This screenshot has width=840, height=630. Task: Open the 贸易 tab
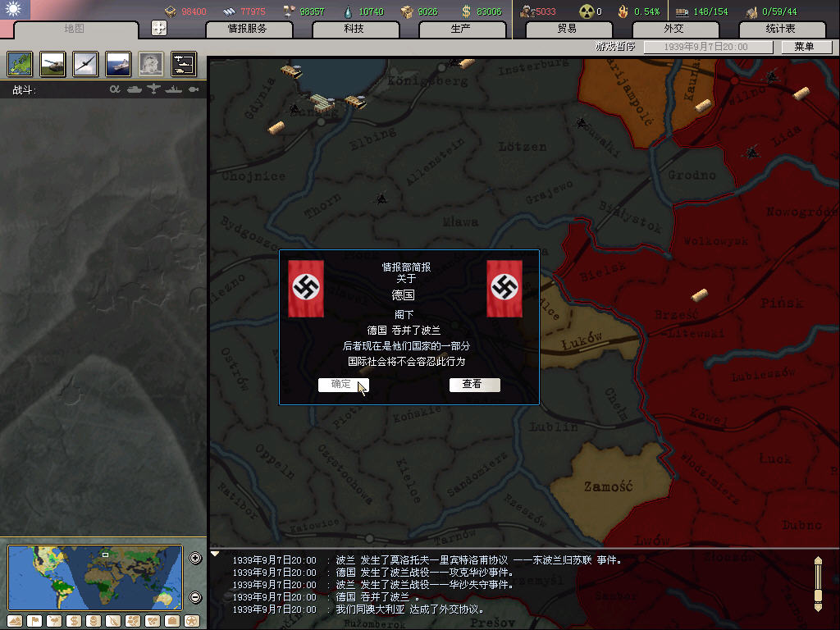568,29
